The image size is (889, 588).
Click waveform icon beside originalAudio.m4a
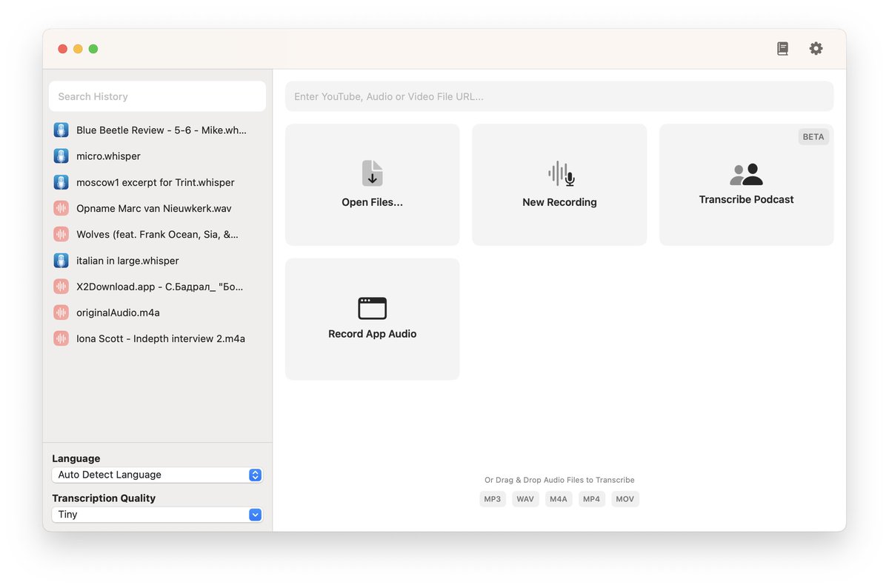(61, 313)
